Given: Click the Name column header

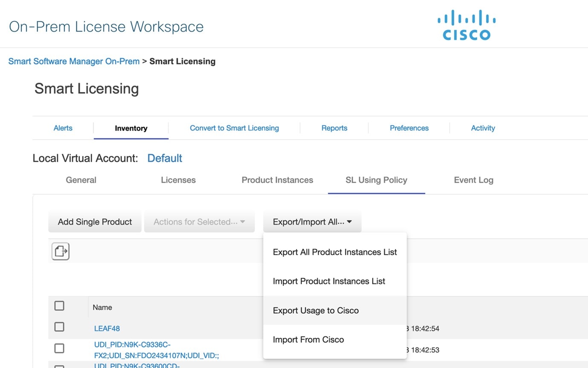Looking at the screenshot, I should (x=102, y=307).
